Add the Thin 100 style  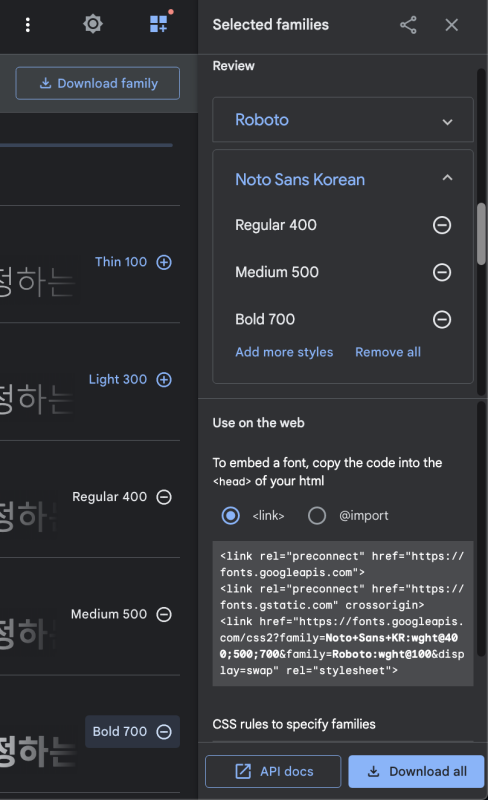coord(164,262)
